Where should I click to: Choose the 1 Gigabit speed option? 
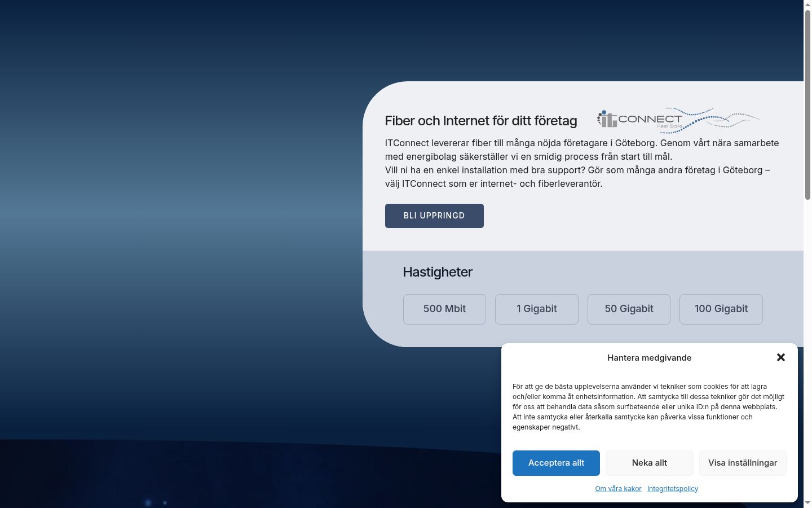537,309
